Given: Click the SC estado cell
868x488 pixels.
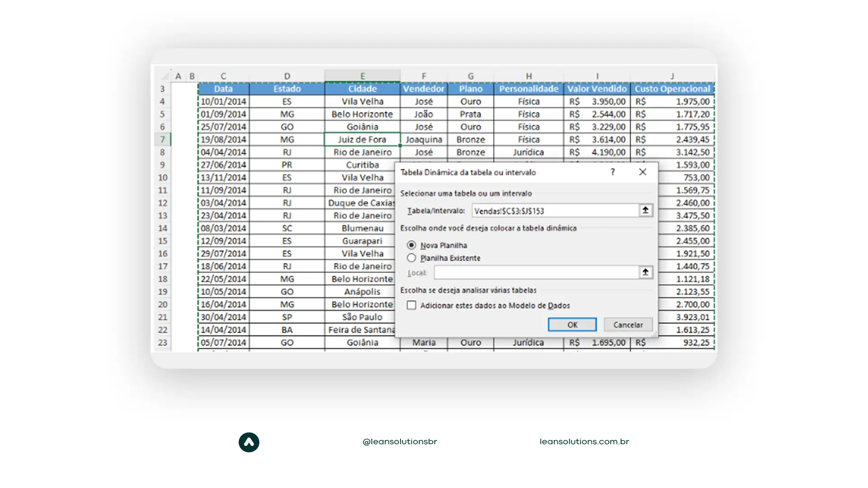Looking at the screenshot, I should tap(287, 228).
